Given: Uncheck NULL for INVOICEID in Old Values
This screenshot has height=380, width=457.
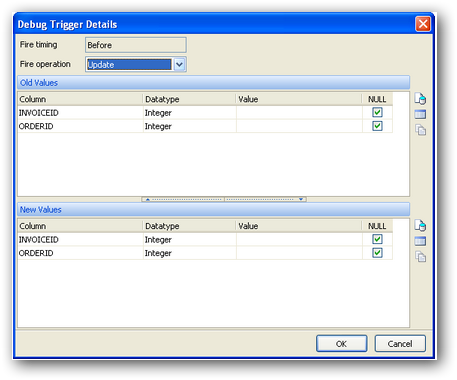Looking at the screenshot, I should click(377, 113).
